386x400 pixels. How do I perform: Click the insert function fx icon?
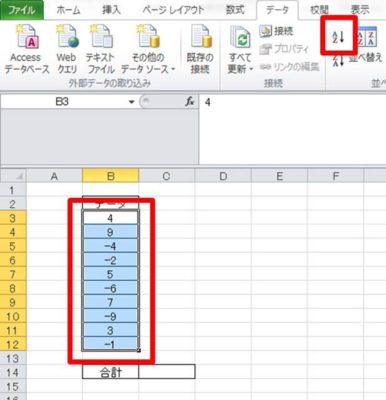(x=190, y=102)
